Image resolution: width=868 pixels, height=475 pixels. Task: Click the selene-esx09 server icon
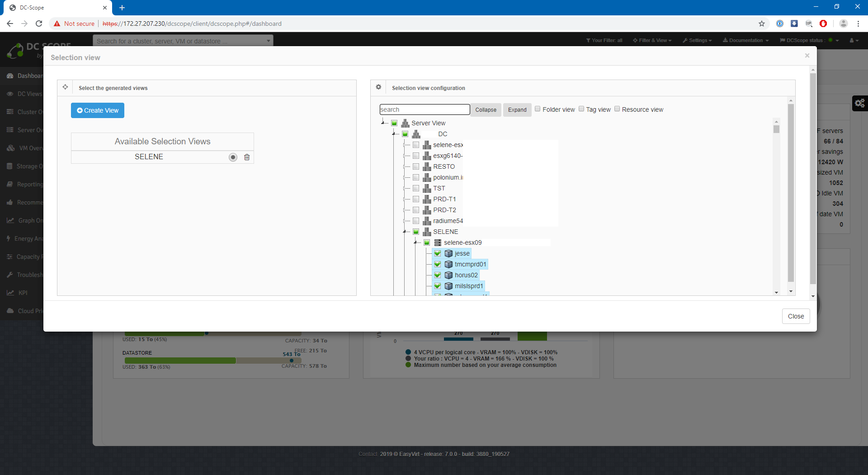click(x=438, y=242)
